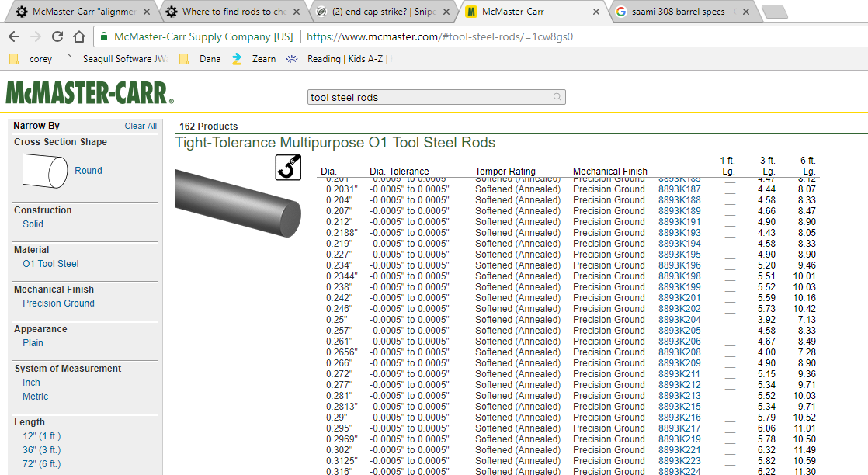Open Reading Kids A-Z bookmark

coord(337,59)
